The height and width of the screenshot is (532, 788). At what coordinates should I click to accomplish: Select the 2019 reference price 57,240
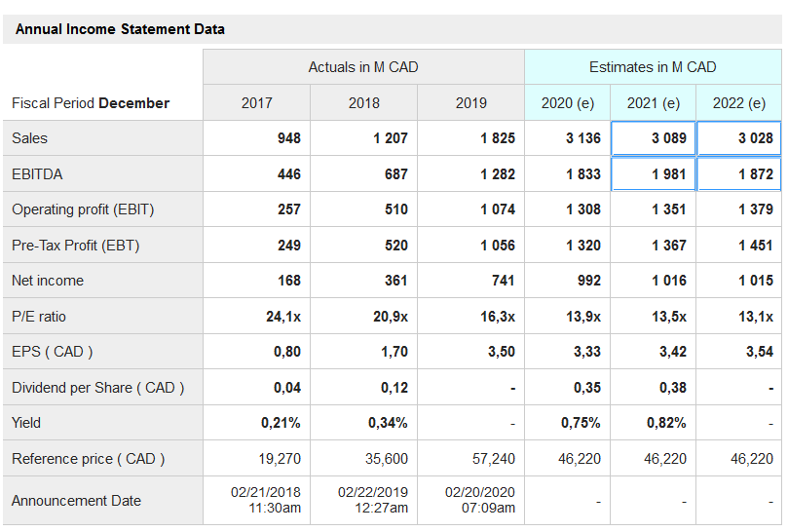pos(492,459)
